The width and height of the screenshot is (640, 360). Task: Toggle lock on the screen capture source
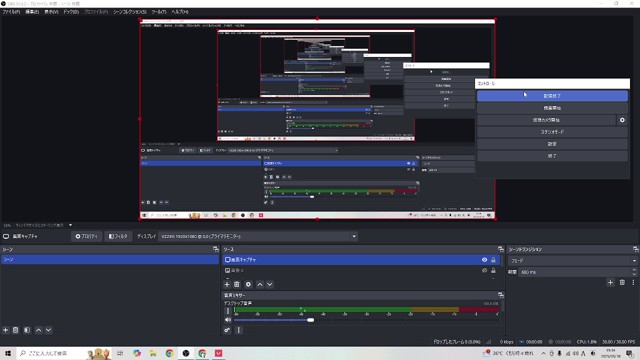point(493,260)
